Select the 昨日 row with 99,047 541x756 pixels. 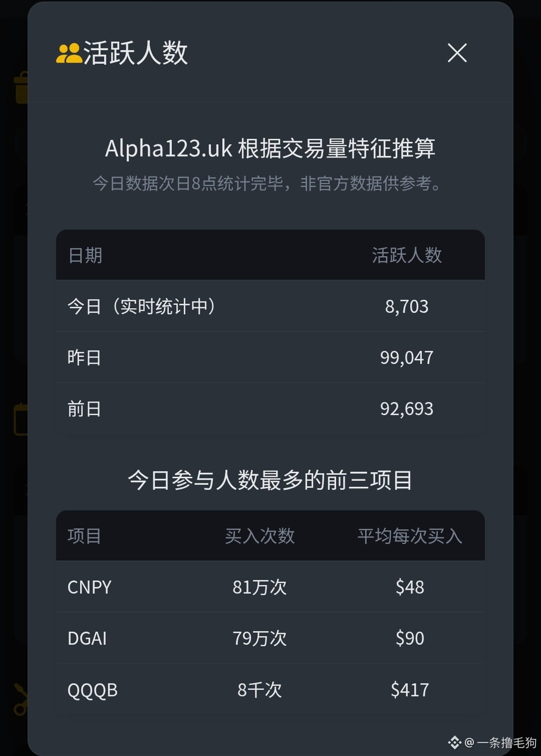tap(270, 357)
